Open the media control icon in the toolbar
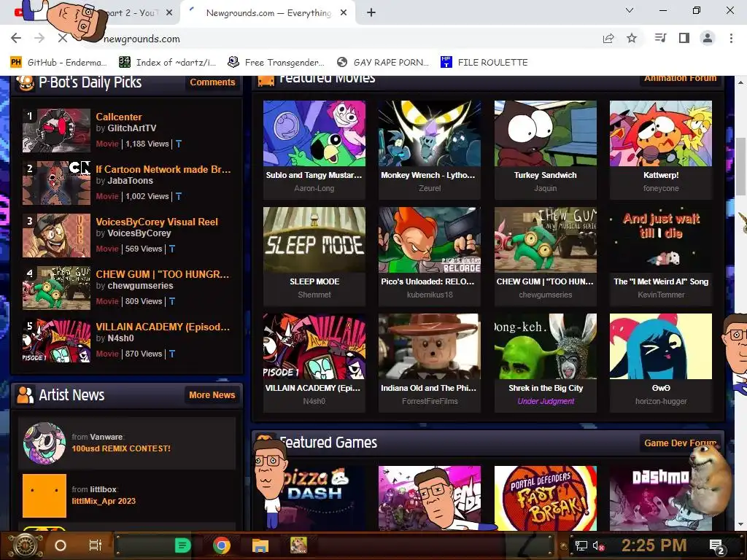 pos(660,38)
